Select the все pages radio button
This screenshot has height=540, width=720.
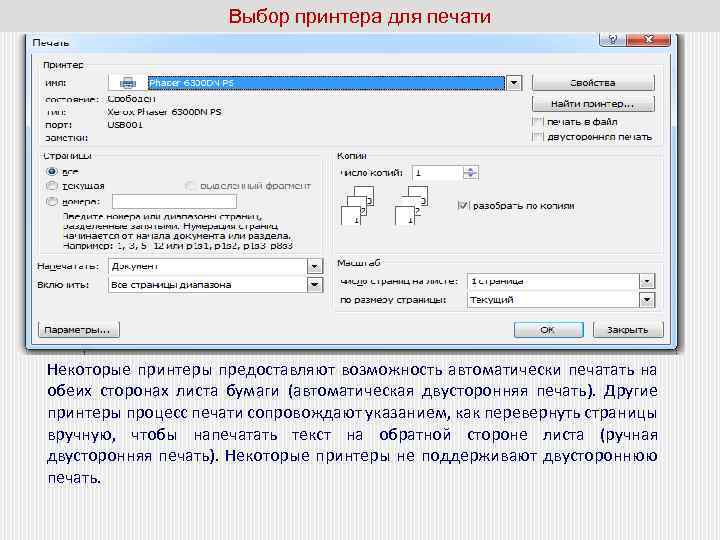coord(52,171)
